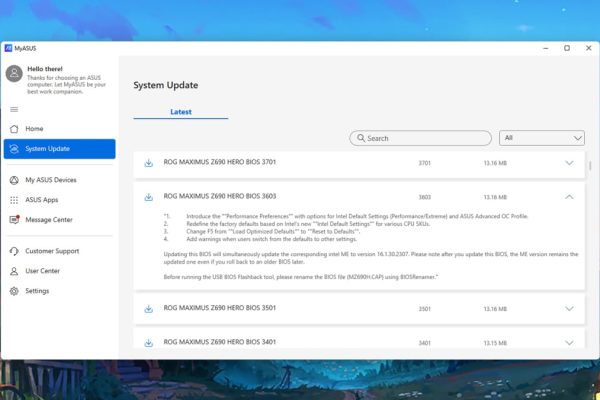This screenshot has width=600, height=400.
Task: Click the user profile avatar icon
Action: [x=14, y=73]
